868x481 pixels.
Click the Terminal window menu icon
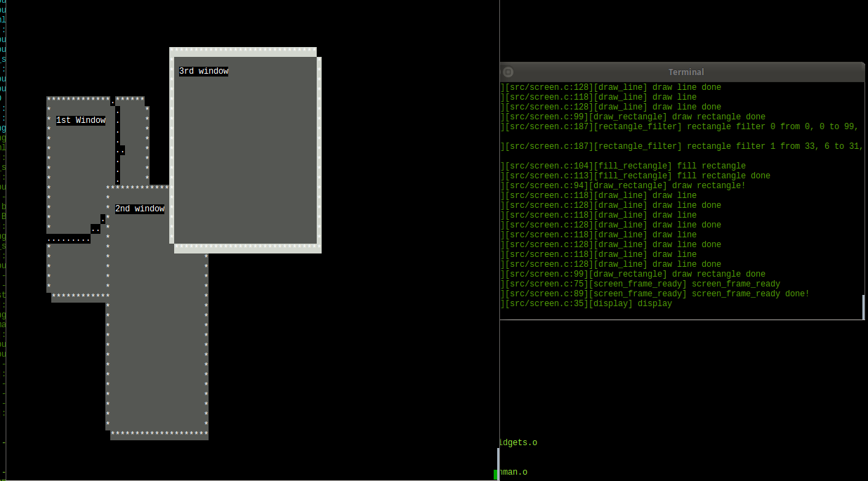(508, 72)
